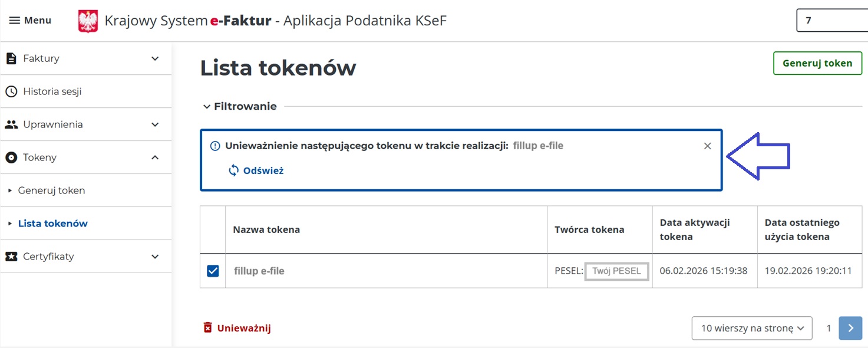Expand the Faktury sidebar section chevron
The height and width of the screenshot is (348, 868).
(x=155, y=58)
